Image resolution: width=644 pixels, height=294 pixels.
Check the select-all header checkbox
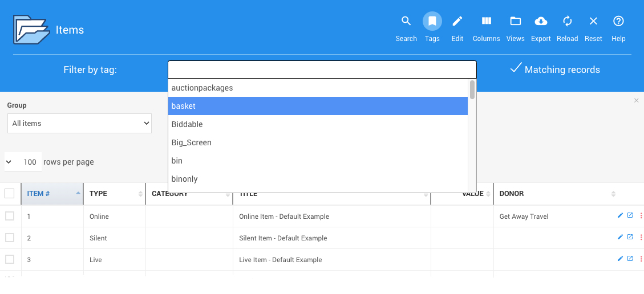10,194
